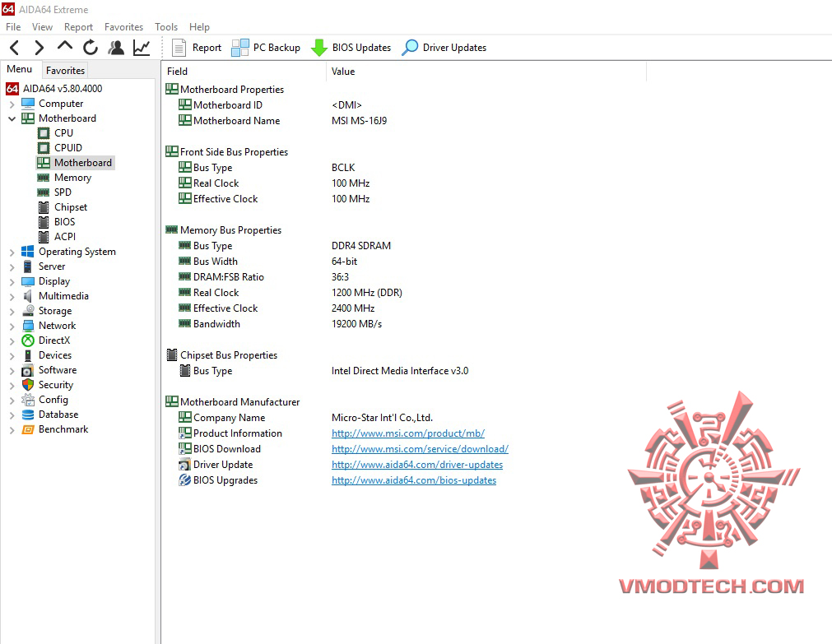Select the BIOS item in the tree
This screenshot has height=644, width=832.
click(65, 222)
